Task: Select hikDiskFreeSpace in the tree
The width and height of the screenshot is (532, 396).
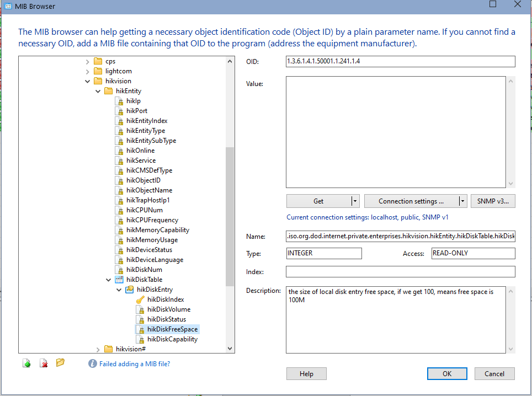Action: coord(172,329)
